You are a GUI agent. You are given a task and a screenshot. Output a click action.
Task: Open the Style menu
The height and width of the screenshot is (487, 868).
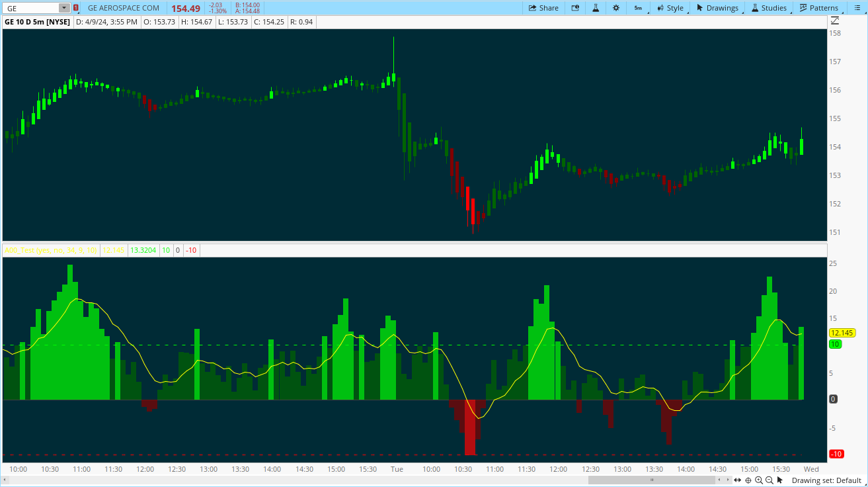point(670,8)
